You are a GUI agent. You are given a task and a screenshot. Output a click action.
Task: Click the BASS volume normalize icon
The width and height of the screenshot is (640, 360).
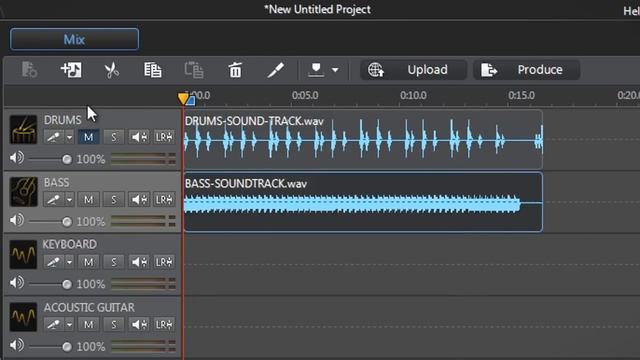coord(139,200)
